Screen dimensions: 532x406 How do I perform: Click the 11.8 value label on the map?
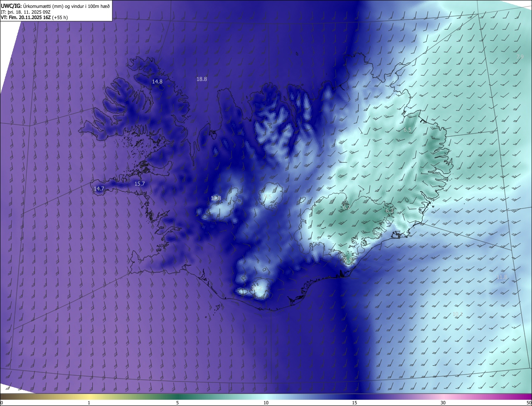coord(502,277)
